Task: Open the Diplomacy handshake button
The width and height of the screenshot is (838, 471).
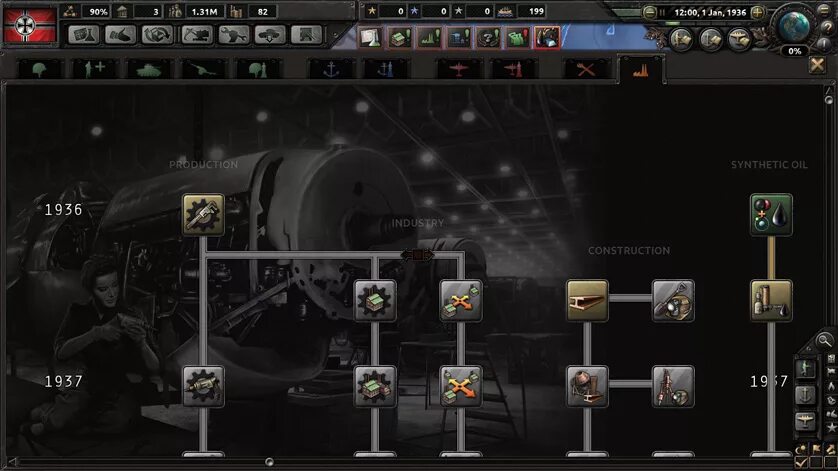Action: (x=120, y=35)
